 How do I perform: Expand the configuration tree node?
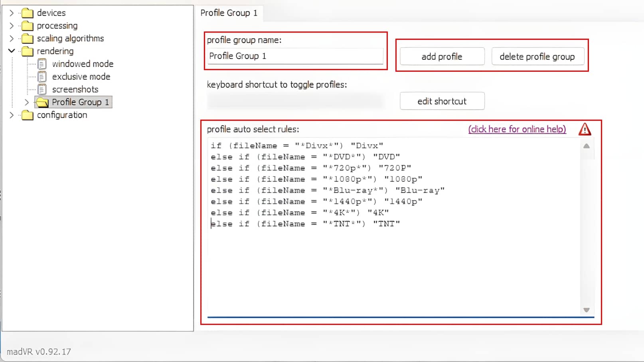pos(12,115)
